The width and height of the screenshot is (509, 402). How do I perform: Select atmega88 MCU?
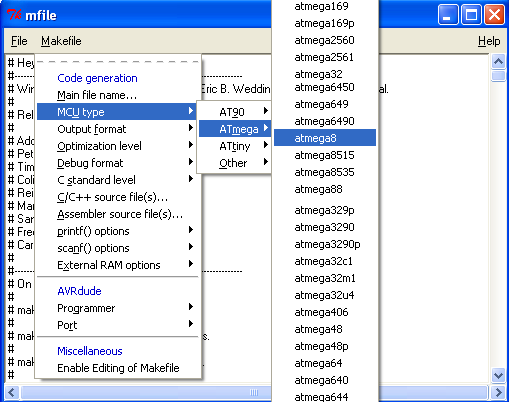pyautogui.click(x=325, y=189)
